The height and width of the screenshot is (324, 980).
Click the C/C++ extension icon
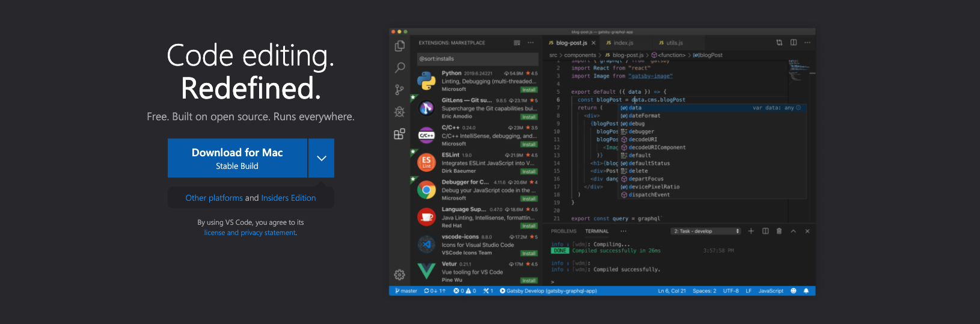426,135
